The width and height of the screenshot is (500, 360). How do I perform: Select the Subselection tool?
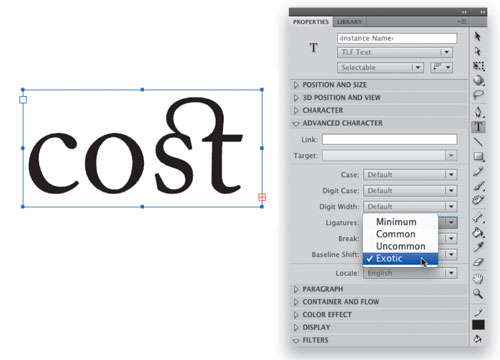(x=478, y=51)
